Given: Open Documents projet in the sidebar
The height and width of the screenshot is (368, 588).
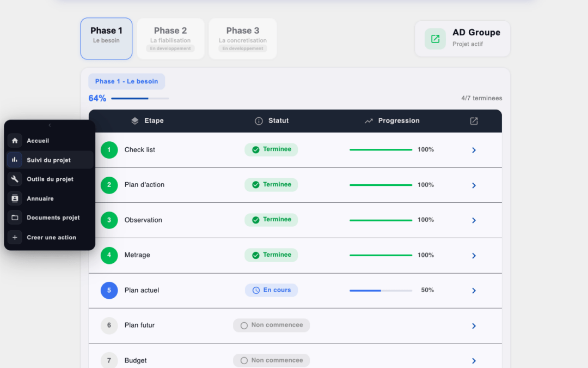Looking at the screenshot, I should click(x=50, y=218).
